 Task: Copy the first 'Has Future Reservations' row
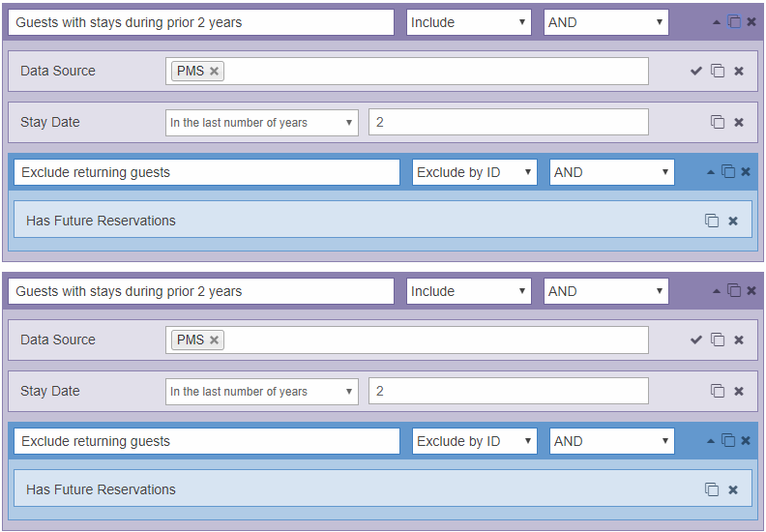(x=712, y=221)
